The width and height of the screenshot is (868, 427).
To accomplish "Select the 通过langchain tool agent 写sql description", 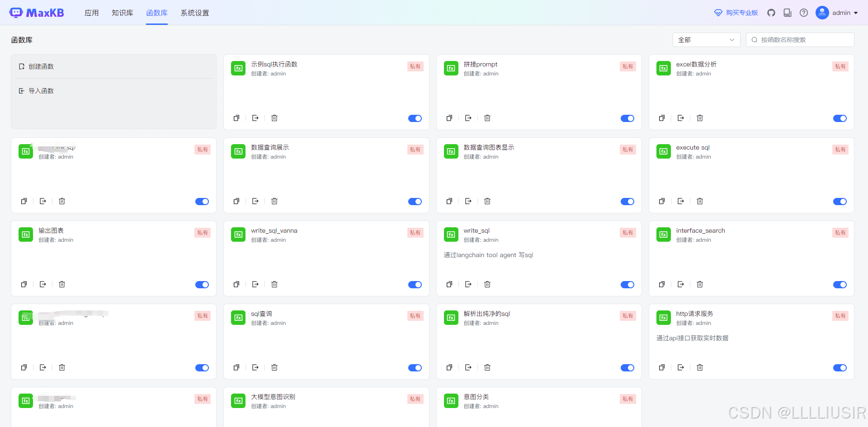I will pyautogui.click(x=488, y=255).
